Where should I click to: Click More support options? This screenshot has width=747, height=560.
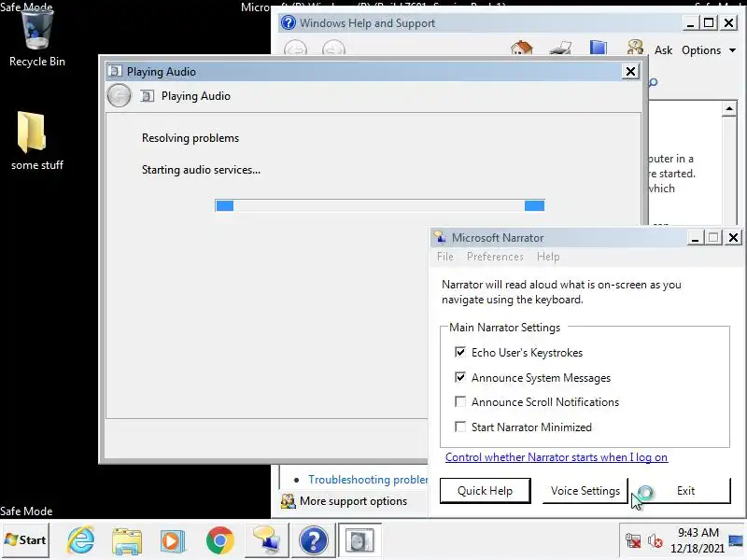[354, 501]
